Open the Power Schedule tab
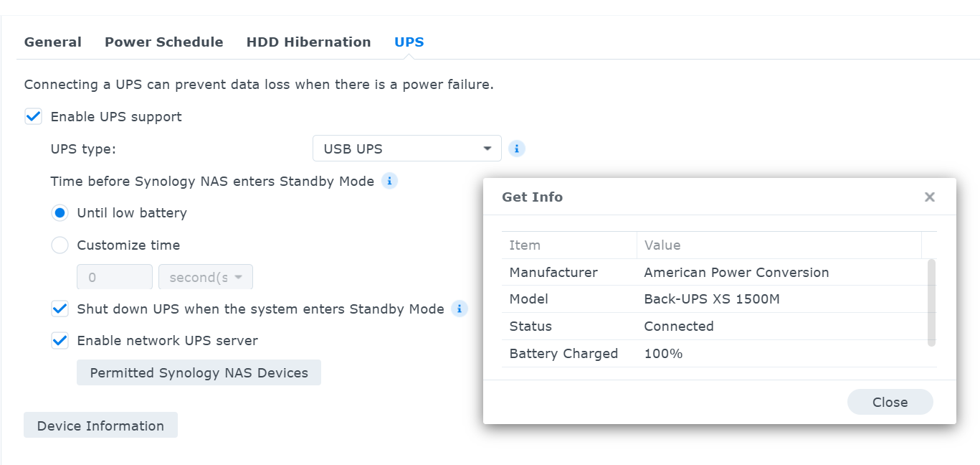Screen dimensions: 980x465 click(x=164, y=42)
